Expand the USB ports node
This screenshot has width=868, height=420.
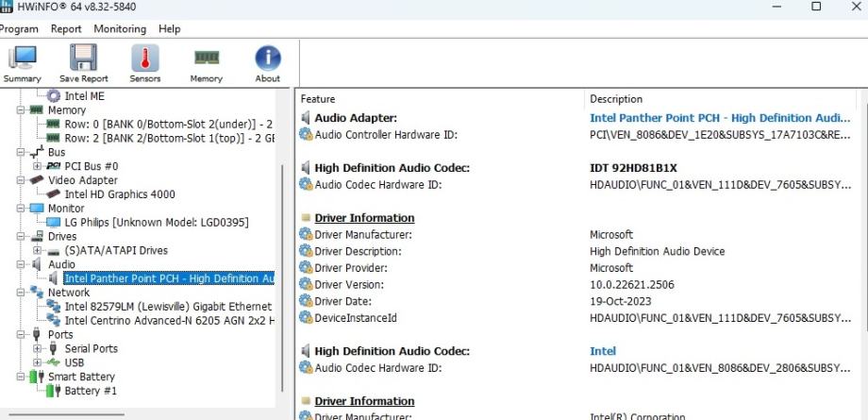tap(37, 362)
